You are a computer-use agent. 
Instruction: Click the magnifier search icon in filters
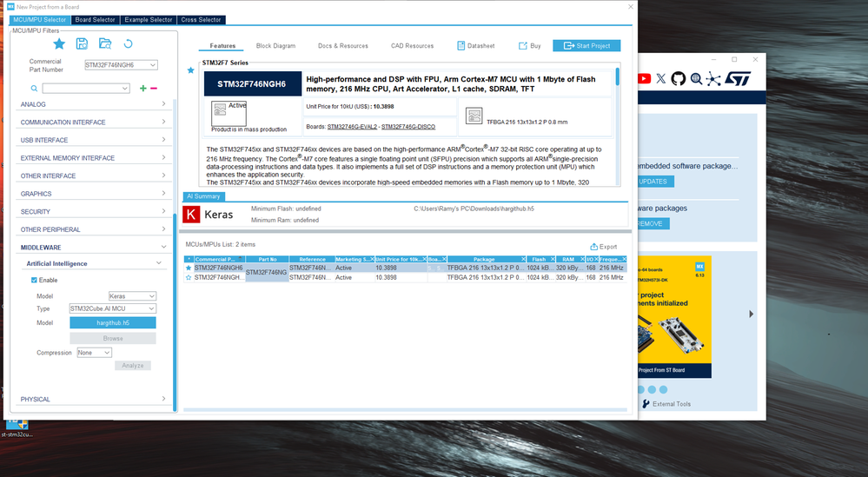35,89
